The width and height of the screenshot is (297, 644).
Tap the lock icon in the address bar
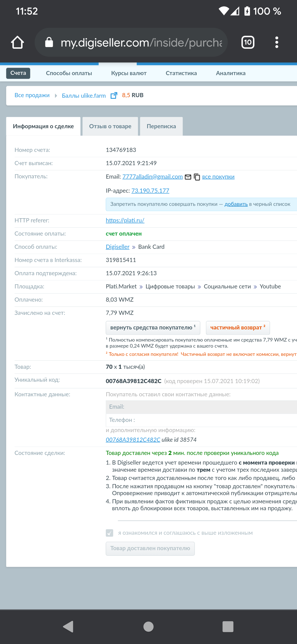point(49,42)
